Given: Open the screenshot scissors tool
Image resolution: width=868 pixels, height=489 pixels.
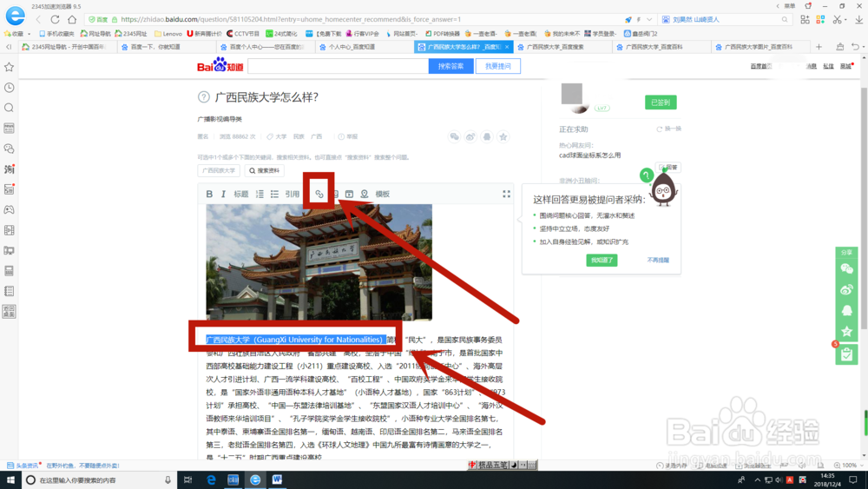Looking at the screenshot, I should (x=837, y=19).
